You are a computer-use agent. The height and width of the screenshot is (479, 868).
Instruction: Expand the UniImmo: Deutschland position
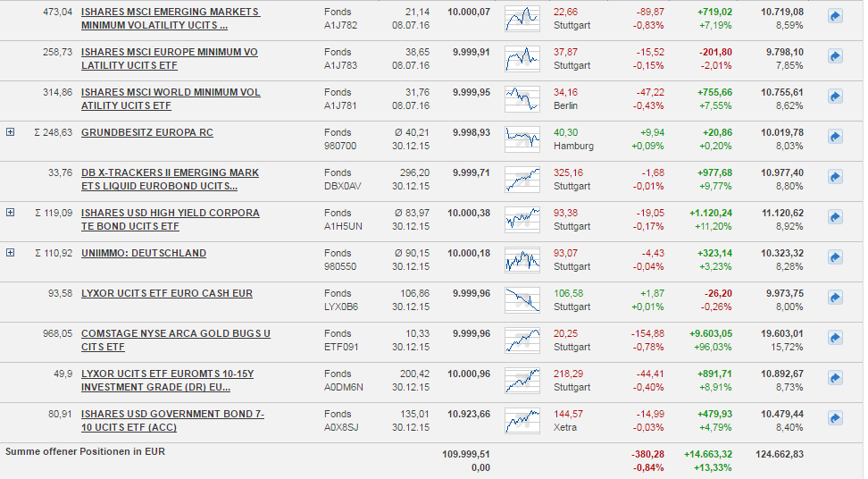tap(11, 253)
